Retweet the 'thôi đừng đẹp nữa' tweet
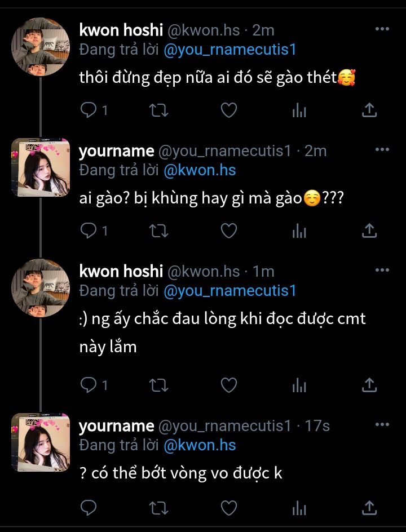Viewport: 406px width, 532px height. pyautogui.click(x=158, y=110)
